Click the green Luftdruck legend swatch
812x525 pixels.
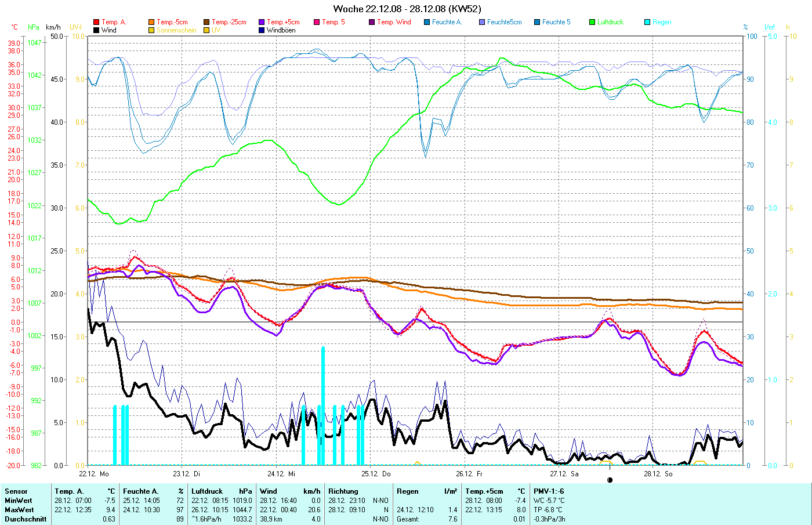592,22
